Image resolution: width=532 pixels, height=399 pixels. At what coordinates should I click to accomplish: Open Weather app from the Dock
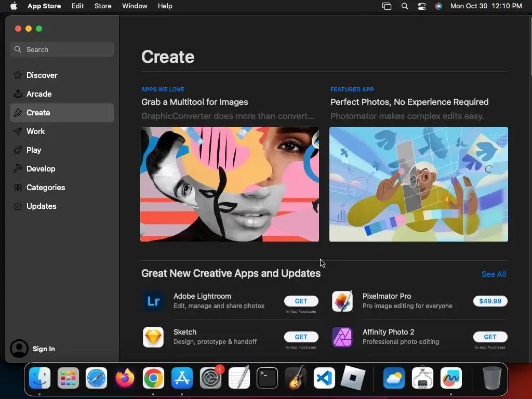point(394,378)
